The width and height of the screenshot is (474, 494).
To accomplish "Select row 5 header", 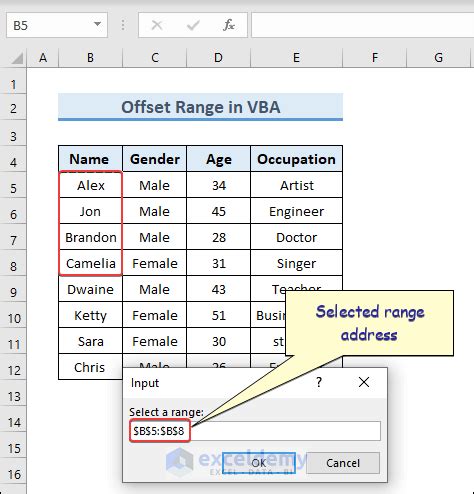I will pos(13,185).
